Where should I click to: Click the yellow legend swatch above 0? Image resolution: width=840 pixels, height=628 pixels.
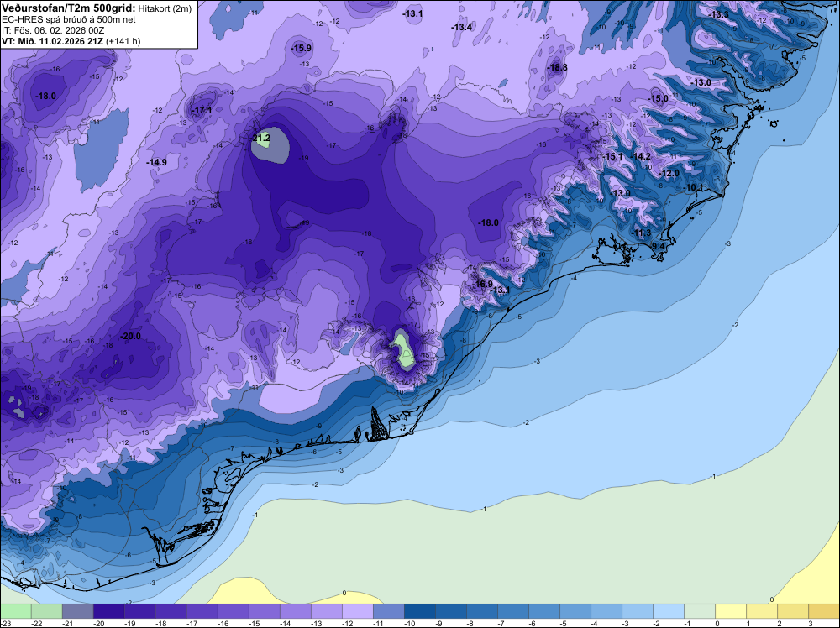point(731,611)
